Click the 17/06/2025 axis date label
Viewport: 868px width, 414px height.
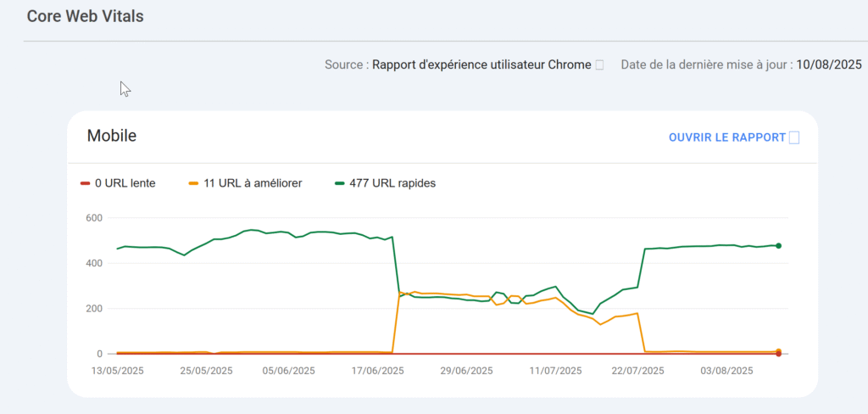coord(377,371)
